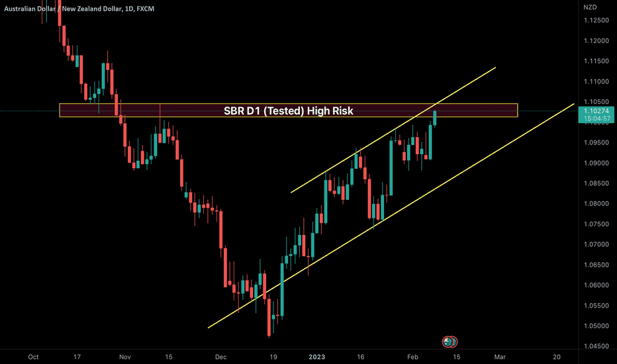
Task: Click the 2023 year label on time axis
Action: tap(316, 357)
